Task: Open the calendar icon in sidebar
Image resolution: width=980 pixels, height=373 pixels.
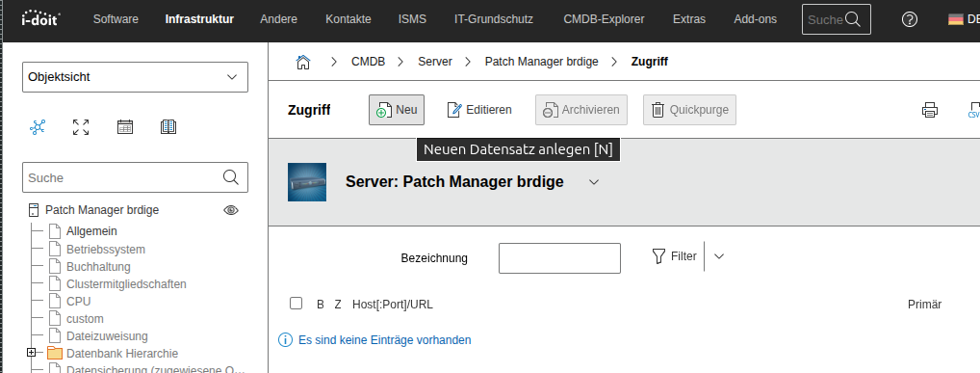Action: (x=125, y=127)
